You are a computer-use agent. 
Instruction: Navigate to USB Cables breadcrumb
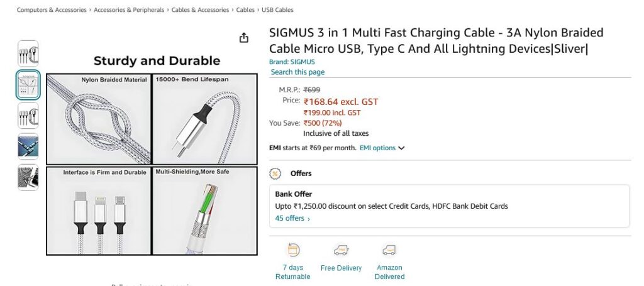[x=277, y=10]
